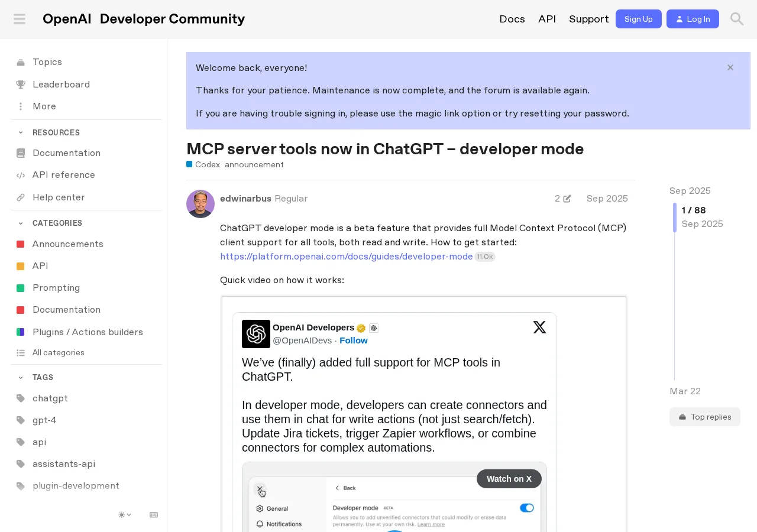Dismiss the welcome back banner
Viewport: 757px width, 532px height.
[730, 67]
